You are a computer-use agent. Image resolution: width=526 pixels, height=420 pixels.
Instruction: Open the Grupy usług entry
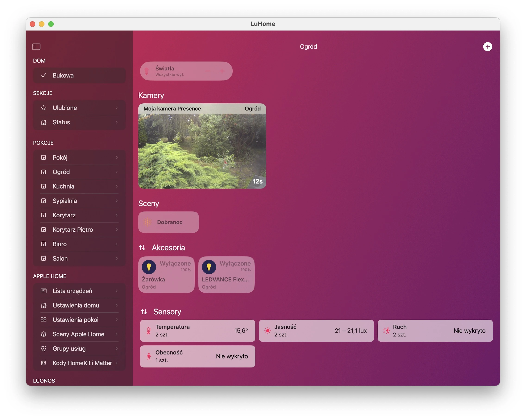(79, 348)
